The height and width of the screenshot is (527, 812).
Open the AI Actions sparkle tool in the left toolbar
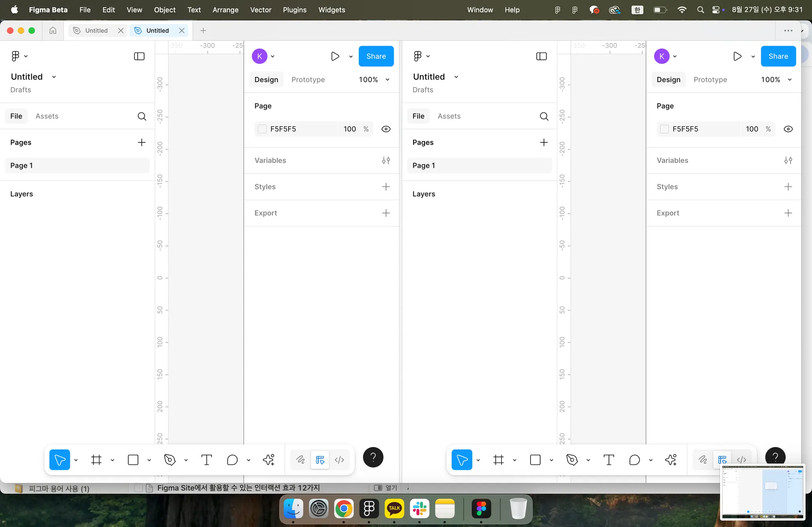click(268, 460)
